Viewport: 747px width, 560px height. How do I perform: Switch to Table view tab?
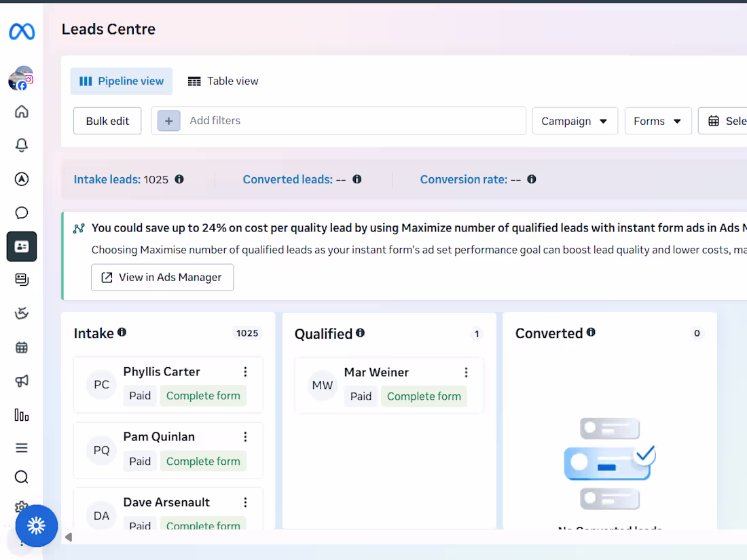(223, 81)
